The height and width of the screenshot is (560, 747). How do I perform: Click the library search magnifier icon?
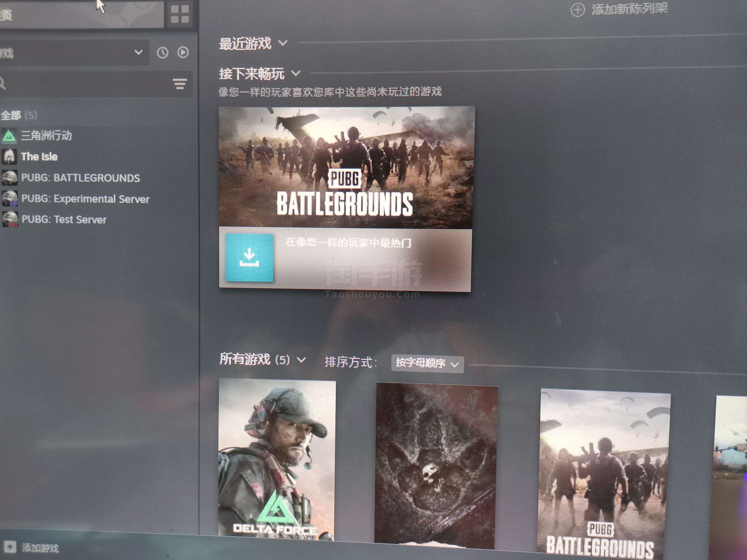click(2, 83)
